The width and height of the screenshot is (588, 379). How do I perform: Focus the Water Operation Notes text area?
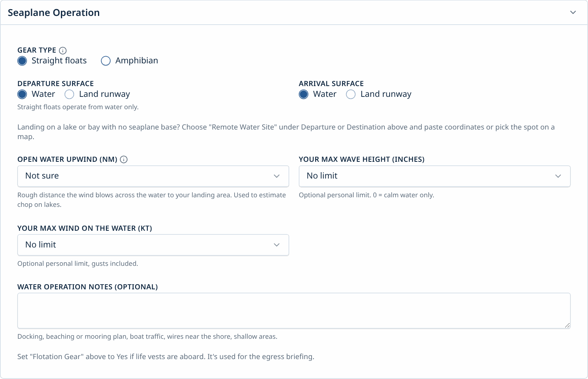pos(294,311)
